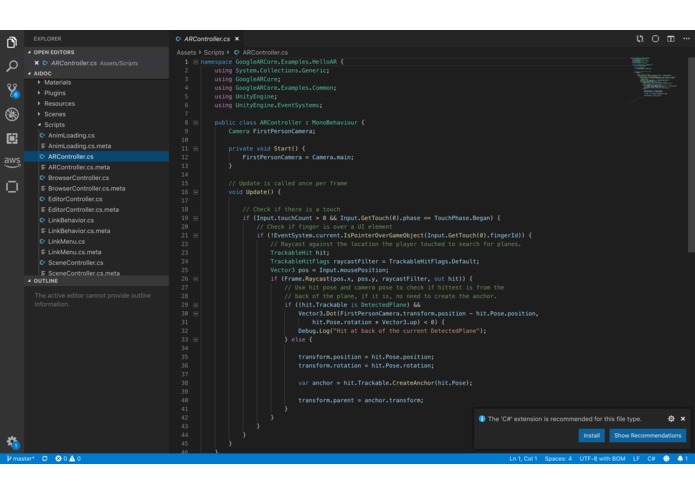Screen dimensions: 695x494
Task: Change end of line sequence LF
Action: [636, 459]
